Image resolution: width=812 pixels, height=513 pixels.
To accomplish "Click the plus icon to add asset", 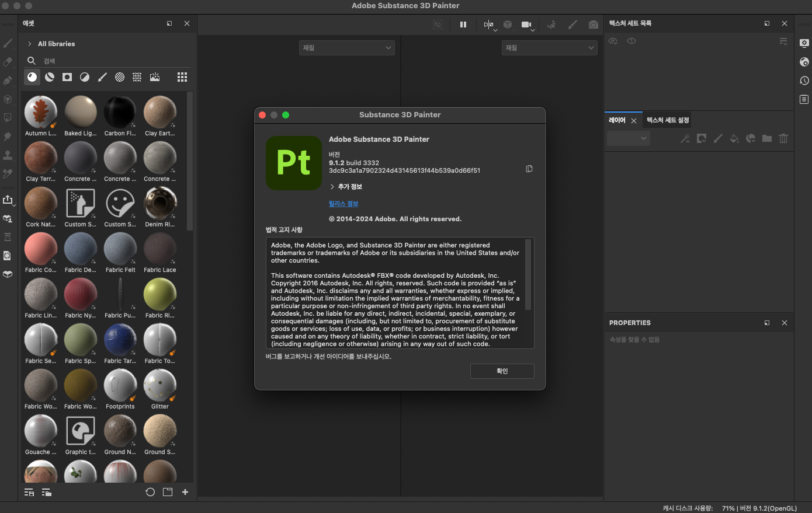I will pyautogui.click(x=185, y=492).
